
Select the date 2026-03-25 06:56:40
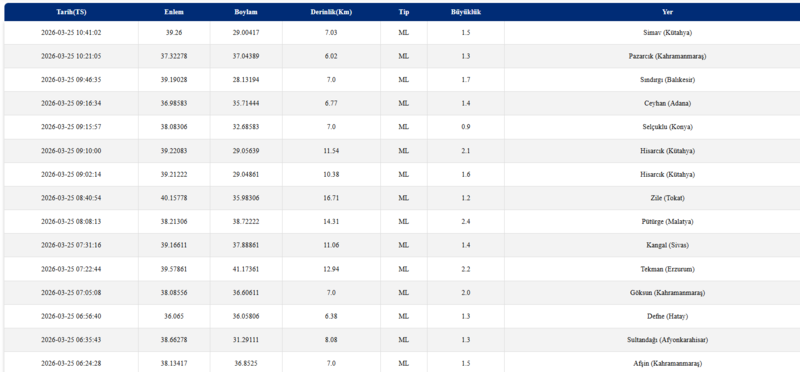coord(71,316)
